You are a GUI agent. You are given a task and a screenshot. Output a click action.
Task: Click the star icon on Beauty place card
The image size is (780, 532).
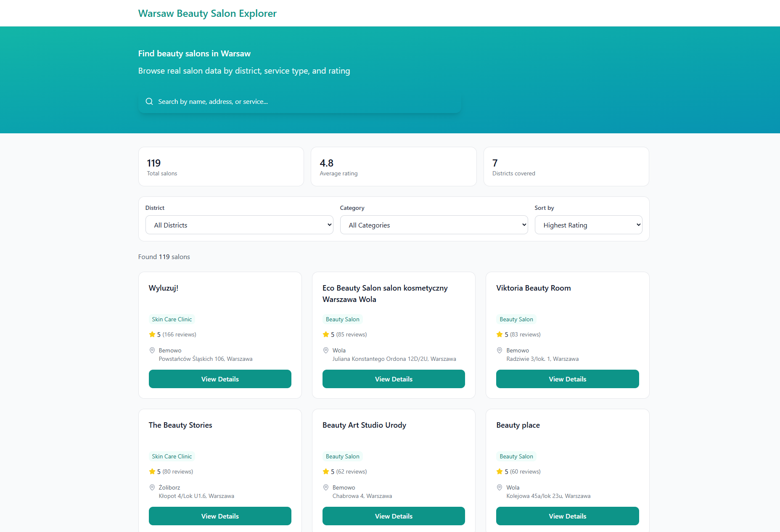(500, 471)
